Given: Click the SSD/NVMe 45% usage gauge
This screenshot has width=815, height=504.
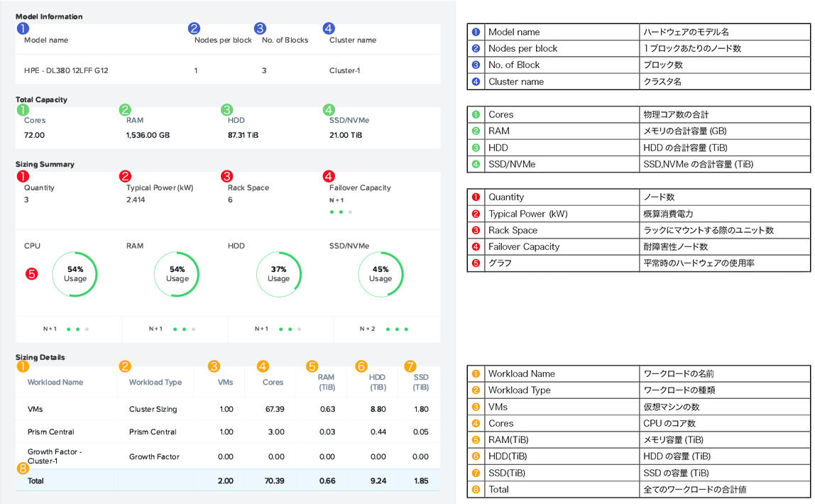Looking at the screenshot, I should tap(381, 274).
